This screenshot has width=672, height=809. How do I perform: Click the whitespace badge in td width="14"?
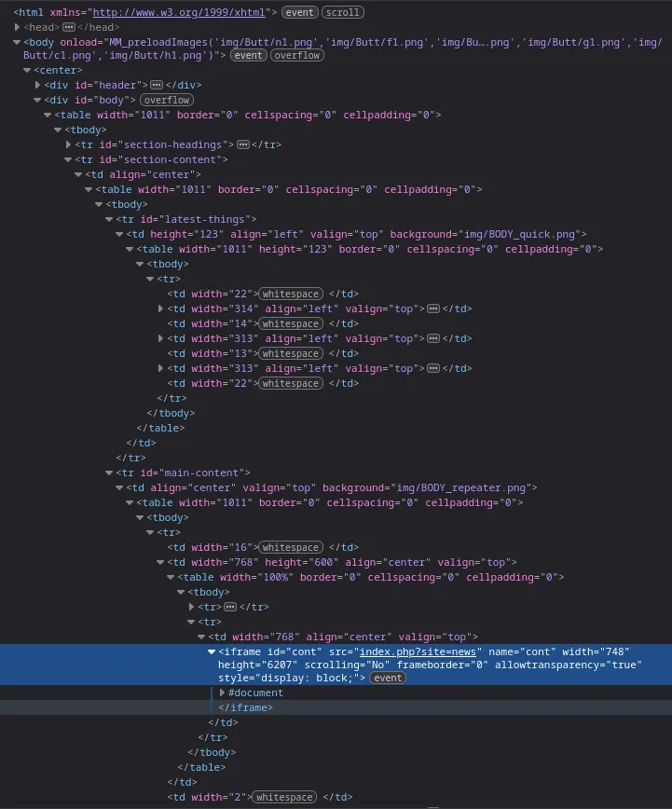291,323
